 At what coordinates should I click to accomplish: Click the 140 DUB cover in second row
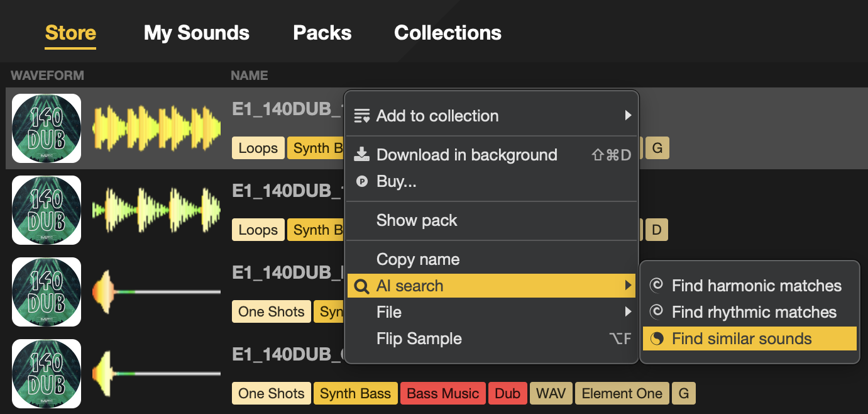tap(47, 210)
